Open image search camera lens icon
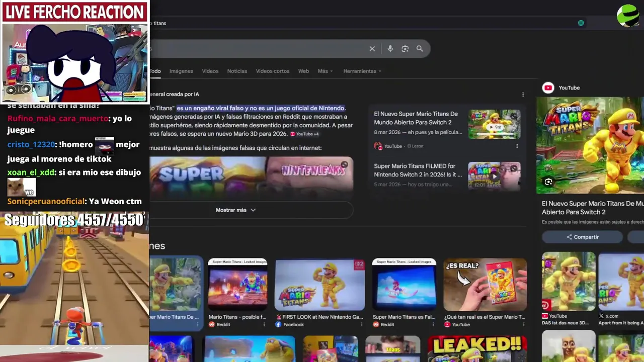Viewport: 644px width, 362px height. (405, 49)
